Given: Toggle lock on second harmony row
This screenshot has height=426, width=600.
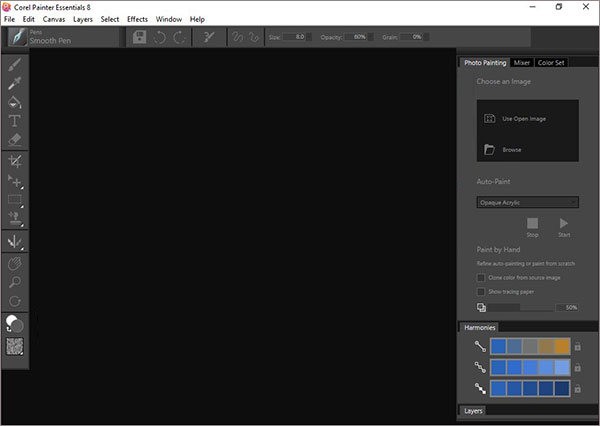Looking at the screenshot, I should (577, 368).
